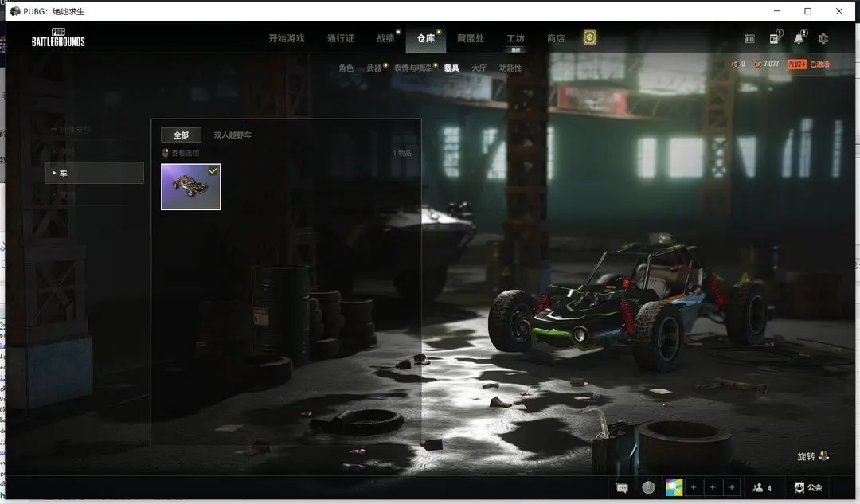Click the third empty team slot plus
Viewport: 860px width, 504px height.
[x=732, y=487]
